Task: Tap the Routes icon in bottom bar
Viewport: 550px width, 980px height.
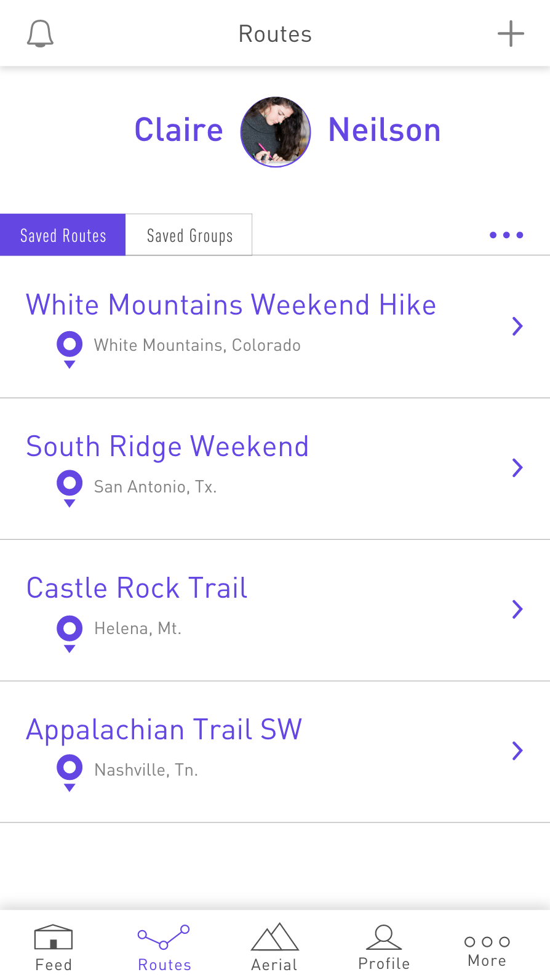Action: 164,937
